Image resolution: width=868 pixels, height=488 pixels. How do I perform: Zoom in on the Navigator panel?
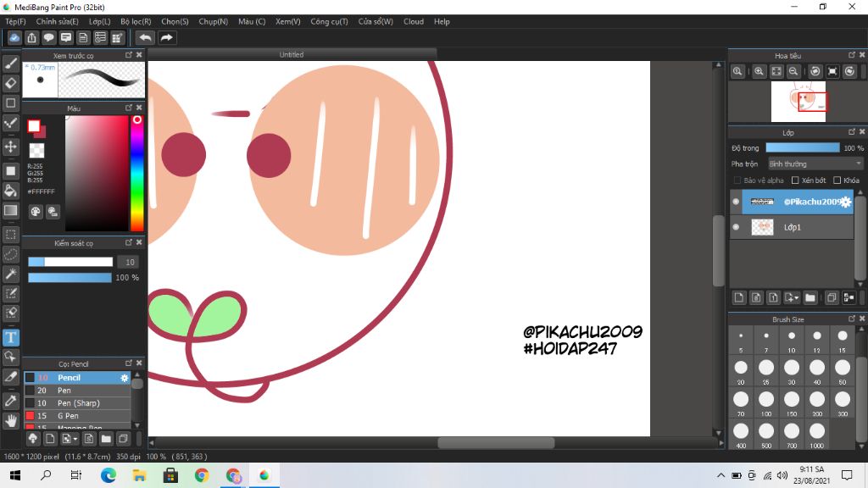pos(759,71)
